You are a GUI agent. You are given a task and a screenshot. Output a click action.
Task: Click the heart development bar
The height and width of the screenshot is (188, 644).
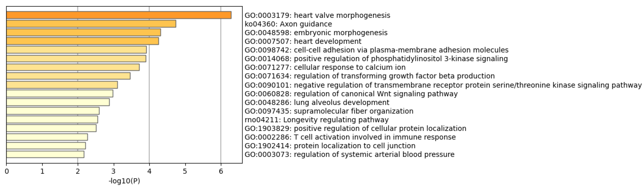(x=83, y=41)
